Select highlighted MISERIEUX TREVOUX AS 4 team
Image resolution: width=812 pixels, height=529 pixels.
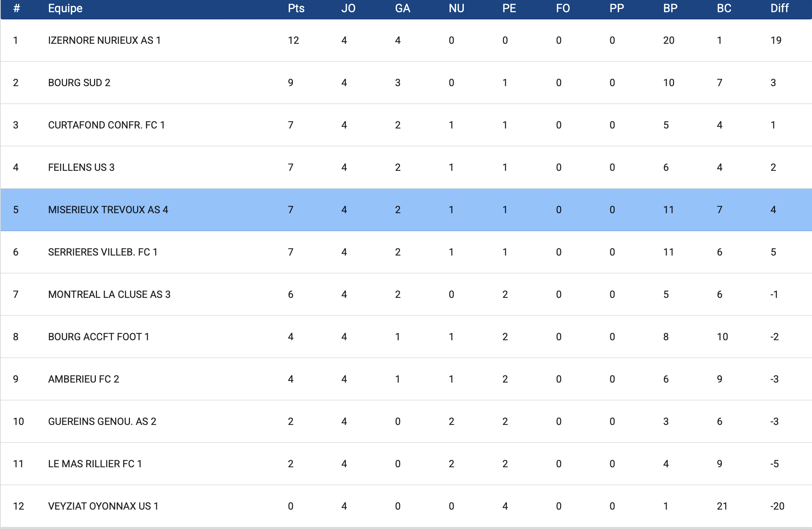pos(108,210)
